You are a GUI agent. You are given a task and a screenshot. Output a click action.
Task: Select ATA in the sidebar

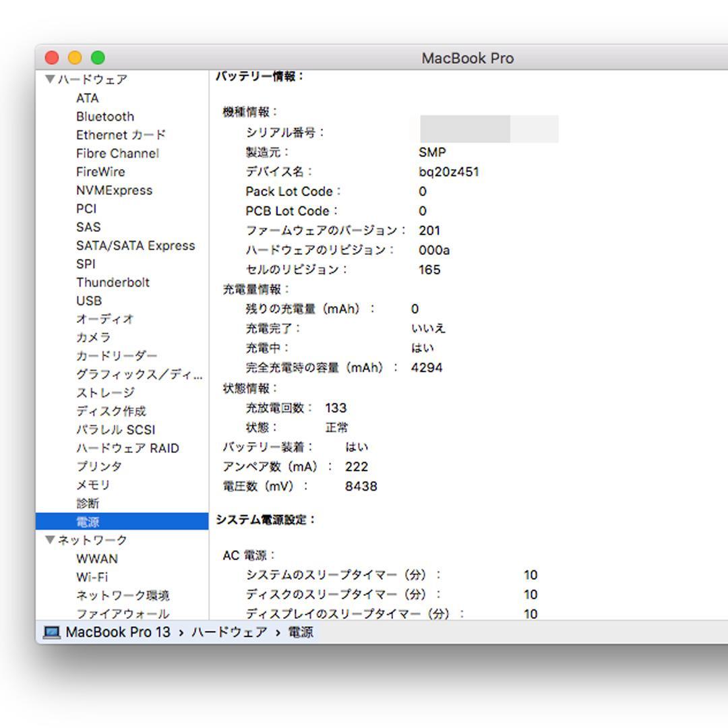coord(87,98)
